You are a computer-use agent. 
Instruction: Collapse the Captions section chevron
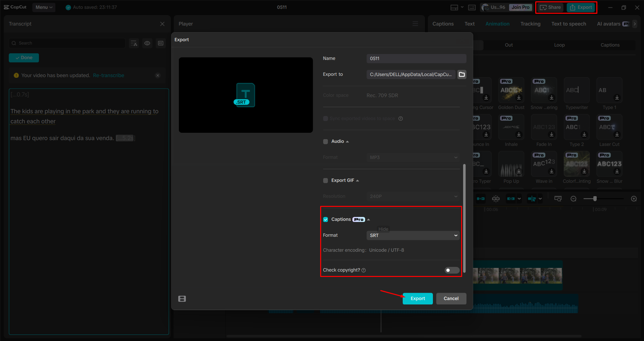point(368,219)
